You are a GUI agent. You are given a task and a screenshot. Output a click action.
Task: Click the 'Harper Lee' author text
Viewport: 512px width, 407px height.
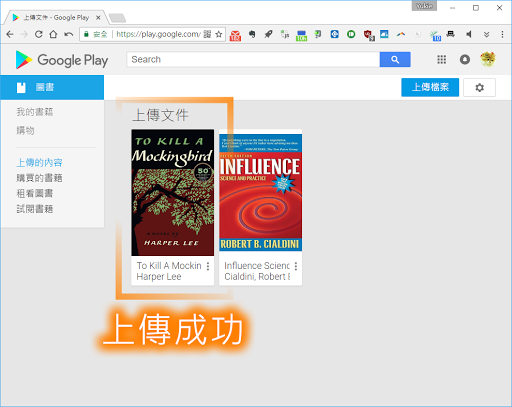click(159, 277)
